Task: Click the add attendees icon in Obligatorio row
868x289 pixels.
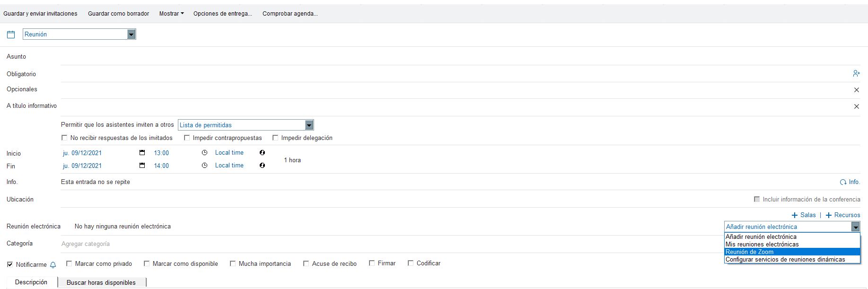Action: 856,73
